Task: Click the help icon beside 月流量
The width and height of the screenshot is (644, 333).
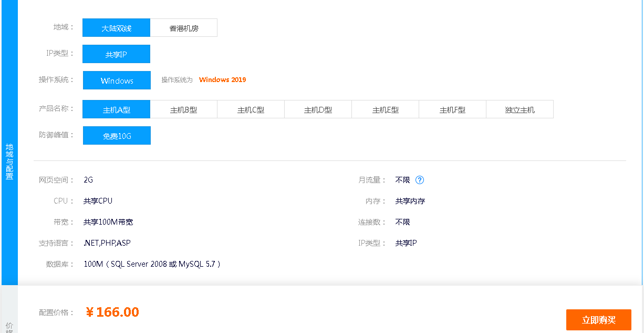Action: click(419, 180)
